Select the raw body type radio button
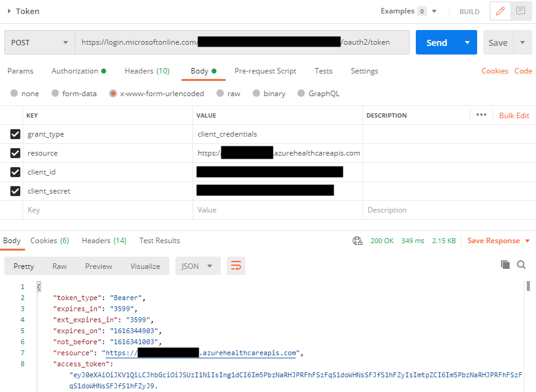The width and height of the screenshot is (536, 392). [x=220, y=93]
